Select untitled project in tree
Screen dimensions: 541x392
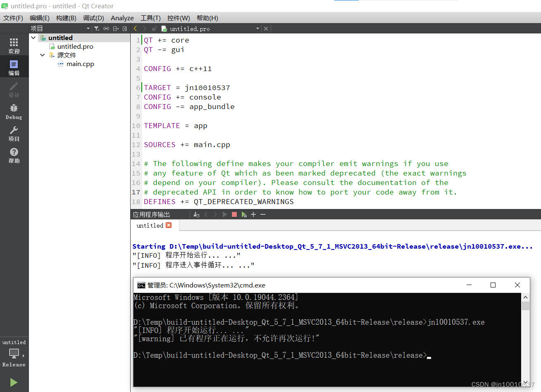click(x=60, y=38)
